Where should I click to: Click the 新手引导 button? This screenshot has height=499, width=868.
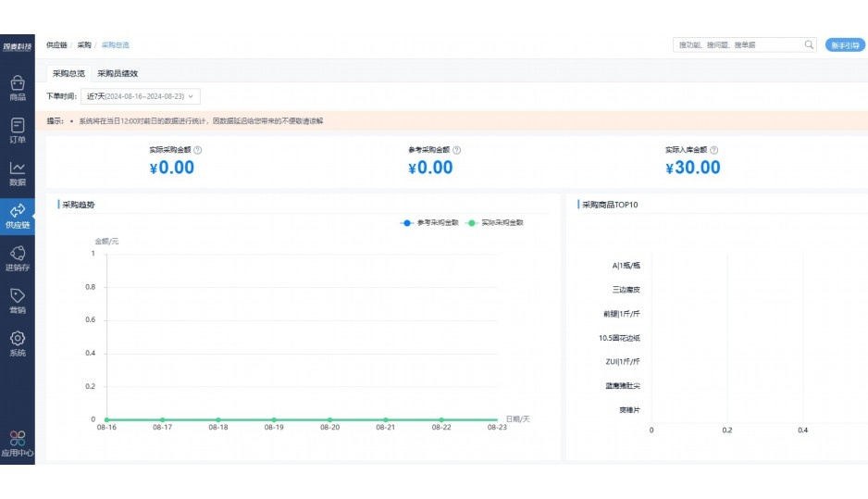pos(845,44)
